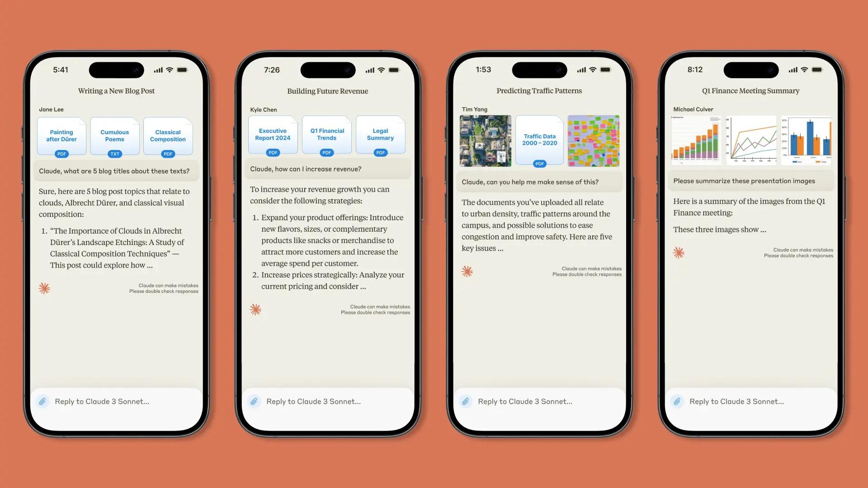Click the PDF badge on Q1 Financial Trends
The image size is (868, 488).
[x=326, y=154]
